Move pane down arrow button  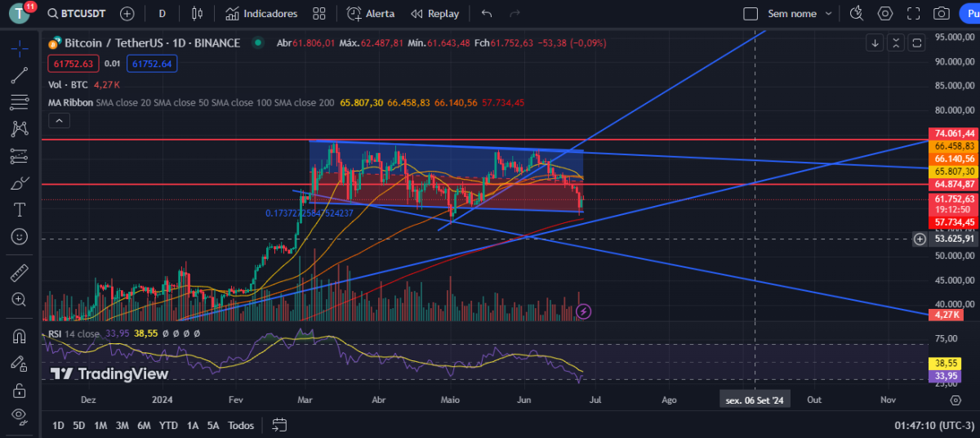pyautogui.click(x=875, y=42)
